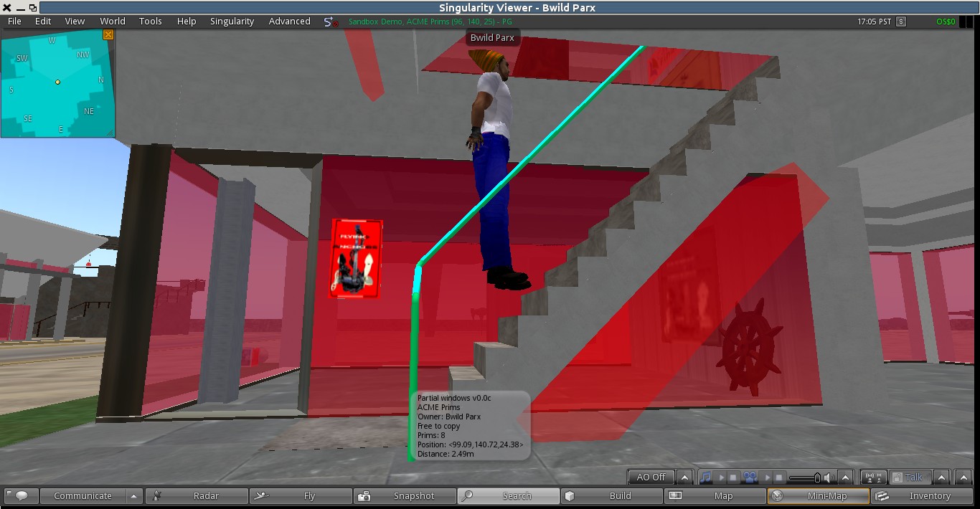
Task: Expand the volume controls arrow
Action: coord(845,477)
